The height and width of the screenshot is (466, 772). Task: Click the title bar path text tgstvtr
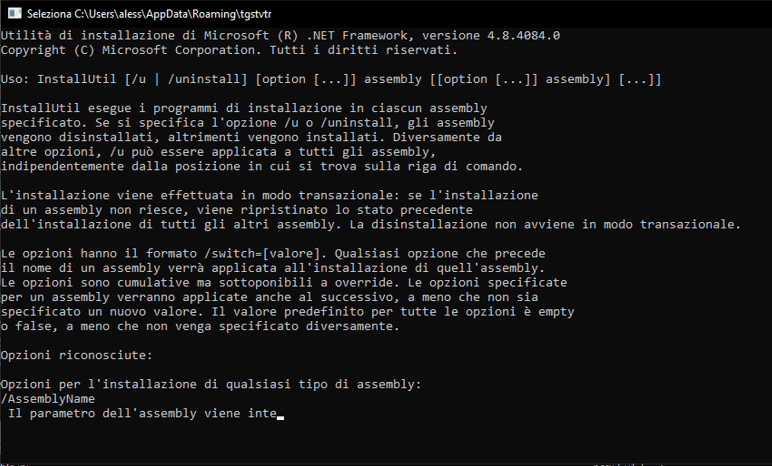coord(255,14)
